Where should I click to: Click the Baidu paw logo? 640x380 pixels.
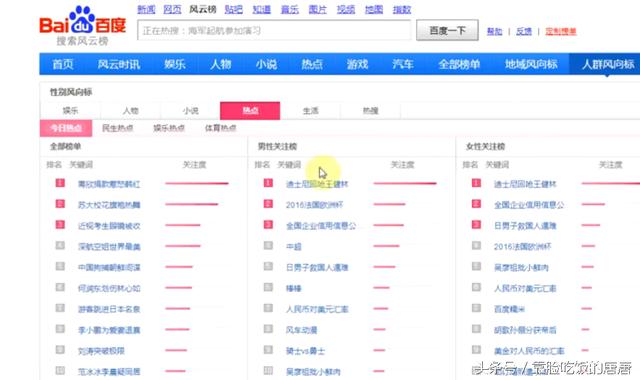pos(82,20)
